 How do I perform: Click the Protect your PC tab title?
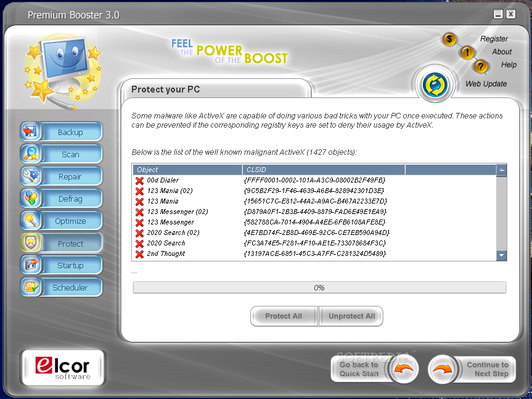coord(166,89)
